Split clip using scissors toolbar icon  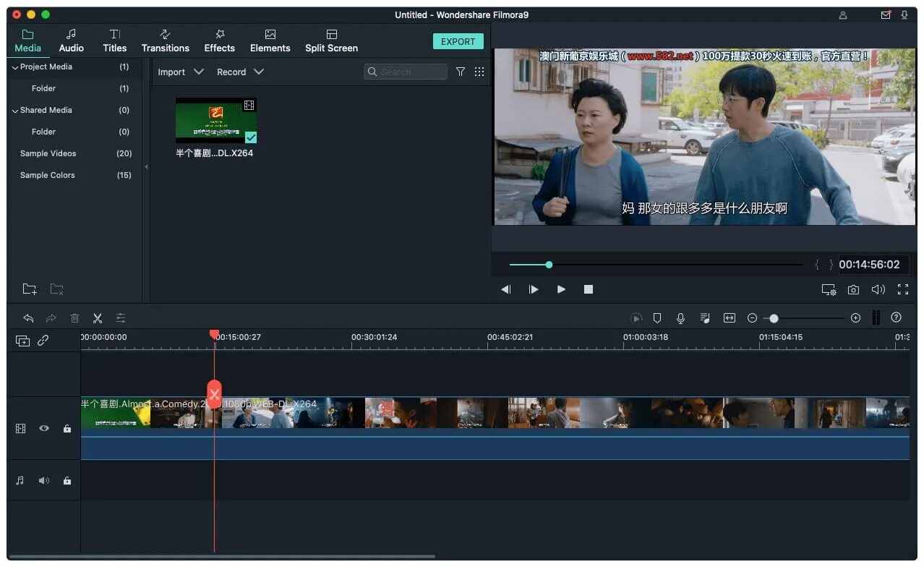(98, 317)
